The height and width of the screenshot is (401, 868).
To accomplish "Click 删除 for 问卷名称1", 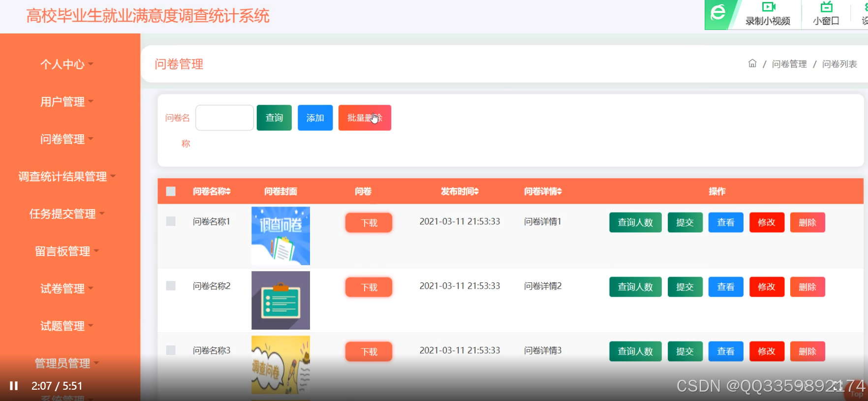I will coord(807,222).
